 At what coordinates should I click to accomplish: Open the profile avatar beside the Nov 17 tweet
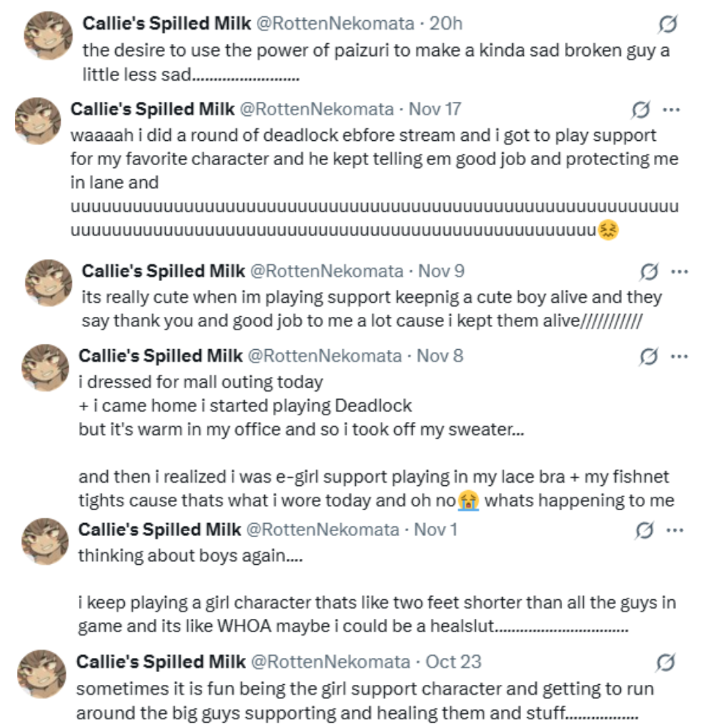tap(38, 121)
